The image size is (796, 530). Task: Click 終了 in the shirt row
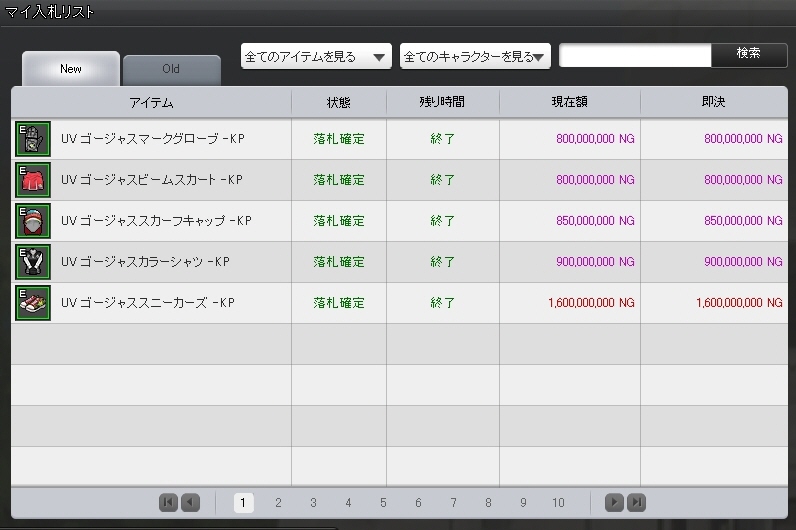pyautogui.click(x=442, y=262)
